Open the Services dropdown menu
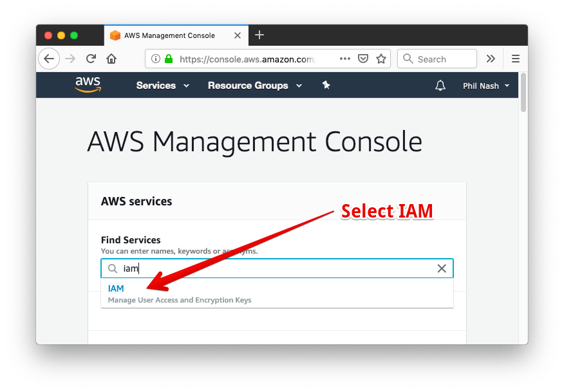 163,86
